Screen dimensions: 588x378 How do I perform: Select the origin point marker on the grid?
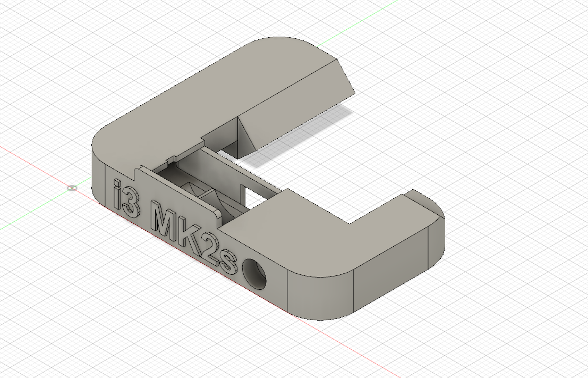(x=72, y=188)
